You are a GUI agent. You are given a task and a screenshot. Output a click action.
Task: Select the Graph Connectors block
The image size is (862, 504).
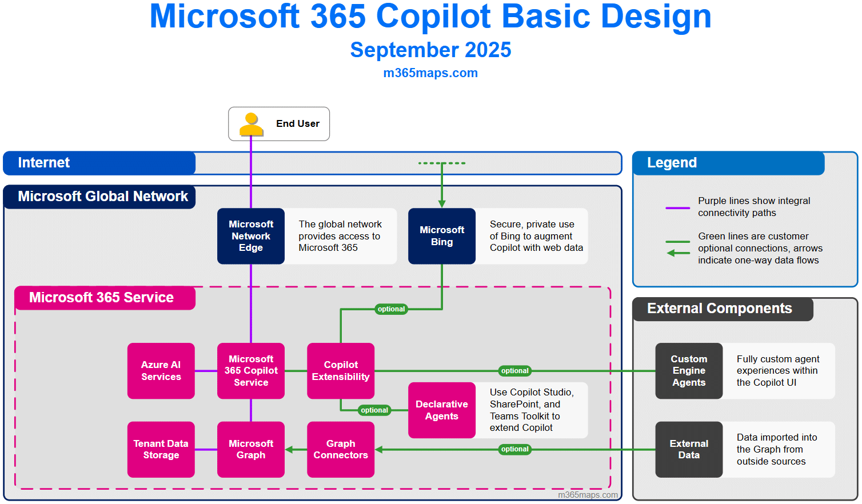click(341, 450)
